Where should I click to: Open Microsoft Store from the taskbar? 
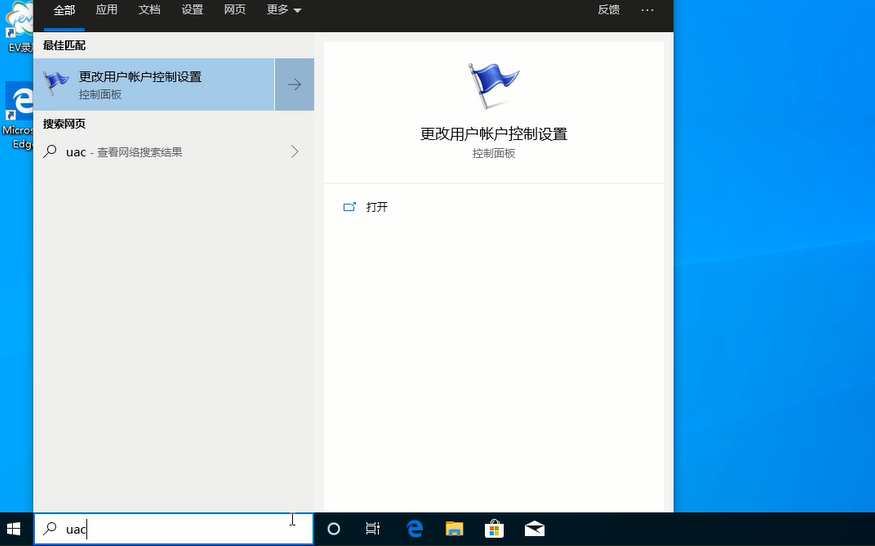(494, 529)
